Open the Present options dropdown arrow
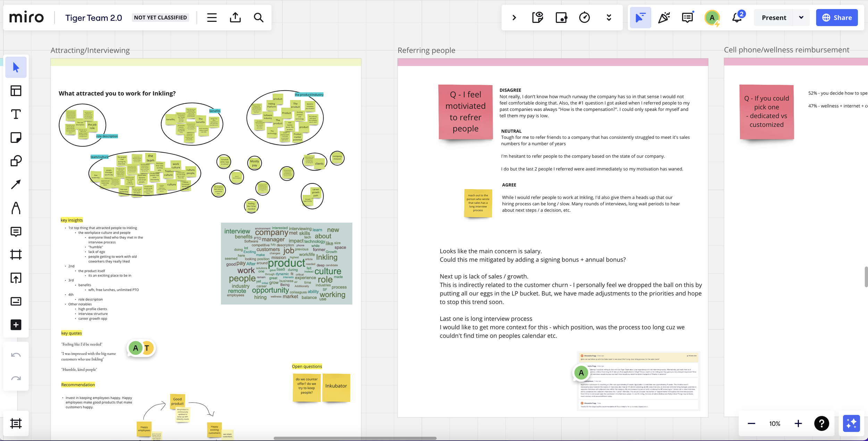Image resolution: width=868 pixels, height=441 pixels. point(801,17)
